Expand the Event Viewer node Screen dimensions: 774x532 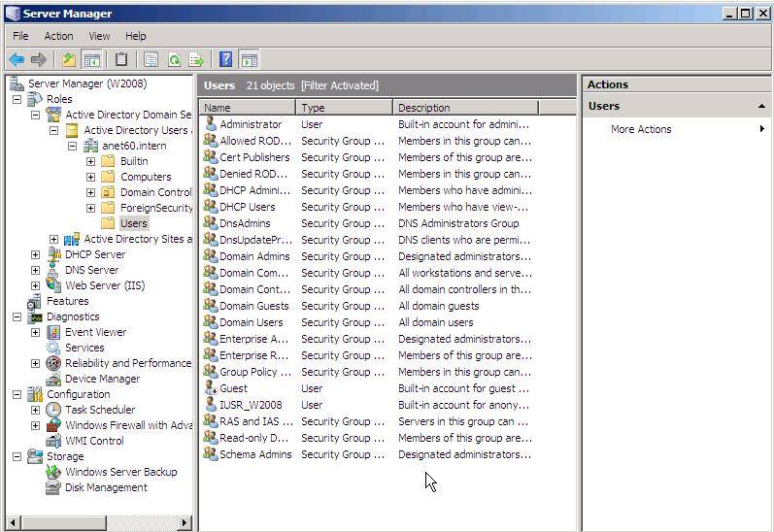[x=36, y=332]
